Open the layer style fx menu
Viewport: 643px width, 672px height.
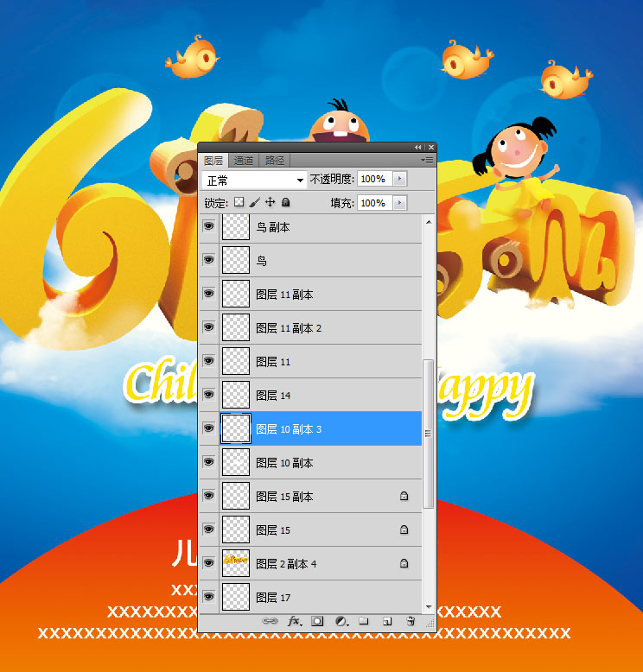[x=295, y=620]
